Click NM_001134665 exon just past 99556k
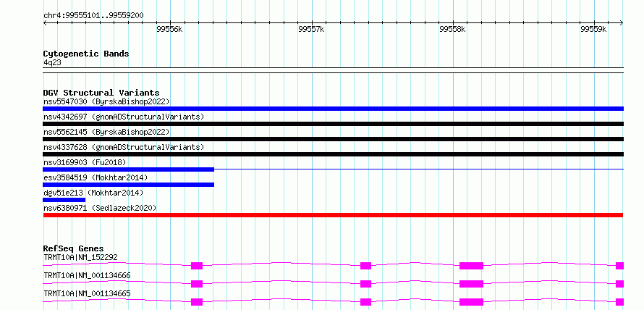 pos(197,302)
